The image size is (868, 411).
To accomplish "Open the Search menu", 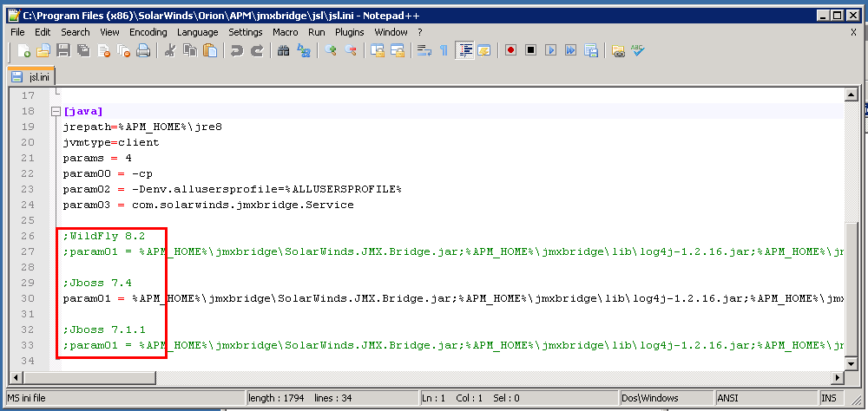I will click(76, 32).
